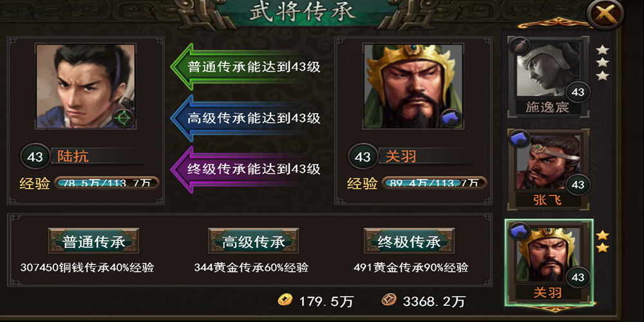Viewport: 644px width, 322px height.
Task: Close the 武将传承 window
Action: click(605, 14)
